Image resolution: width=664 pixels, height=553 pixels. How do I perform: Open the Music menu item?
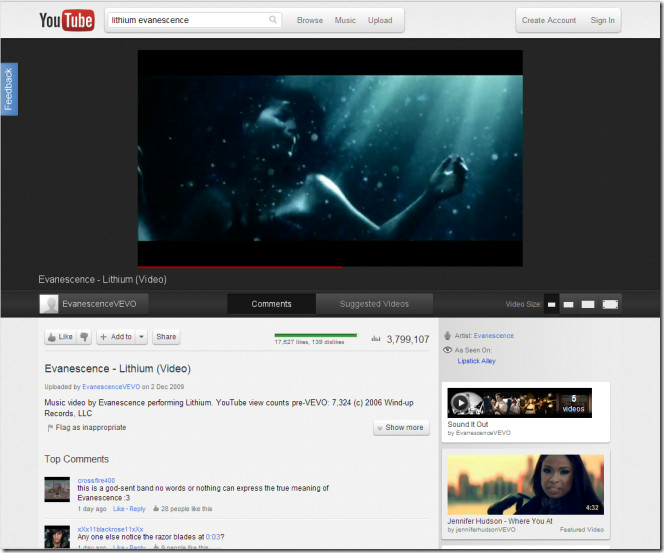[x=345, y=20]
